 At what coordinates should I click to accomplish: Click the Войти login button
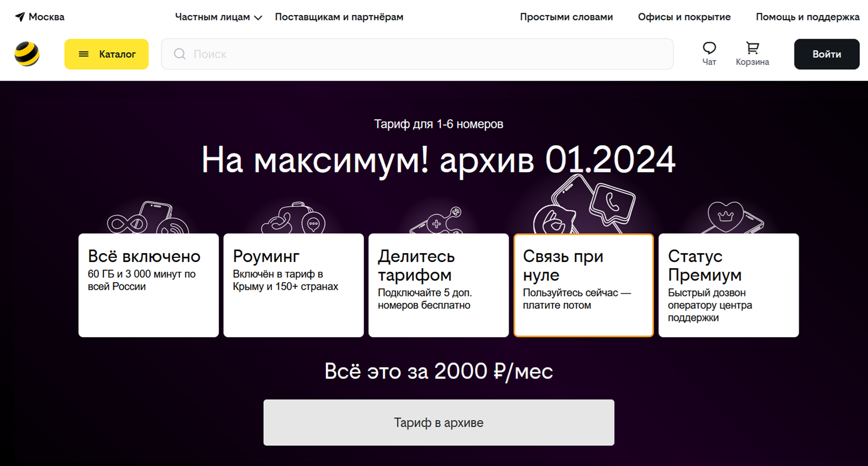point(827,54)
